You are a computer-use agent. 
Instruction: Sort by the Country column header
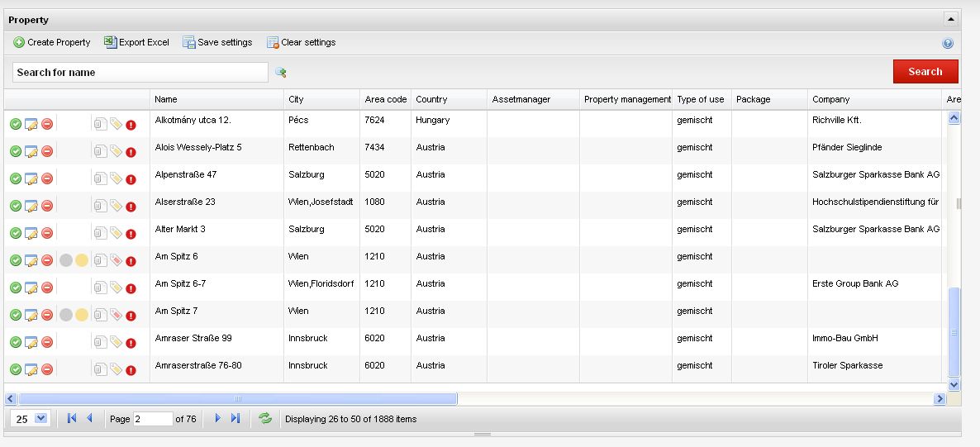point(431,99)
